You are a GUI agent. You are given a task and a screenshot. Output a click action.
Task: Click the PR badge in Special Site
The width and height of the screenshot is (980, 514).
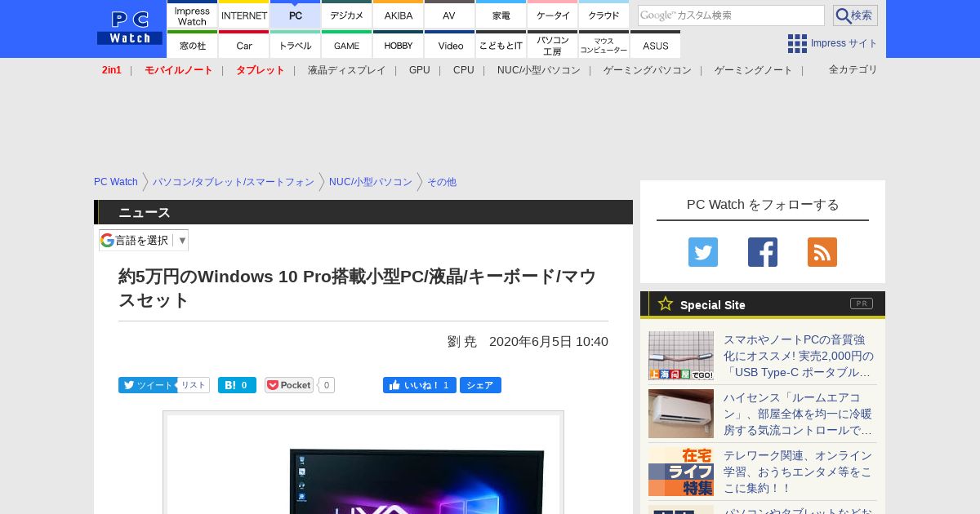pyautogui.click(x=862, y=304)
